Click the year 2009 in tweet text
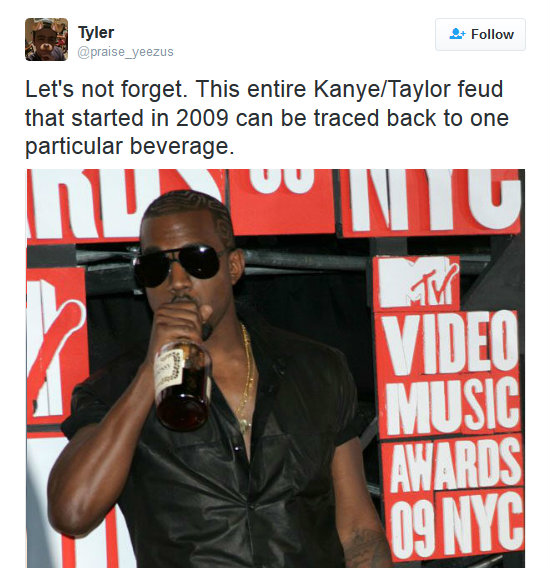 [202, 118]
